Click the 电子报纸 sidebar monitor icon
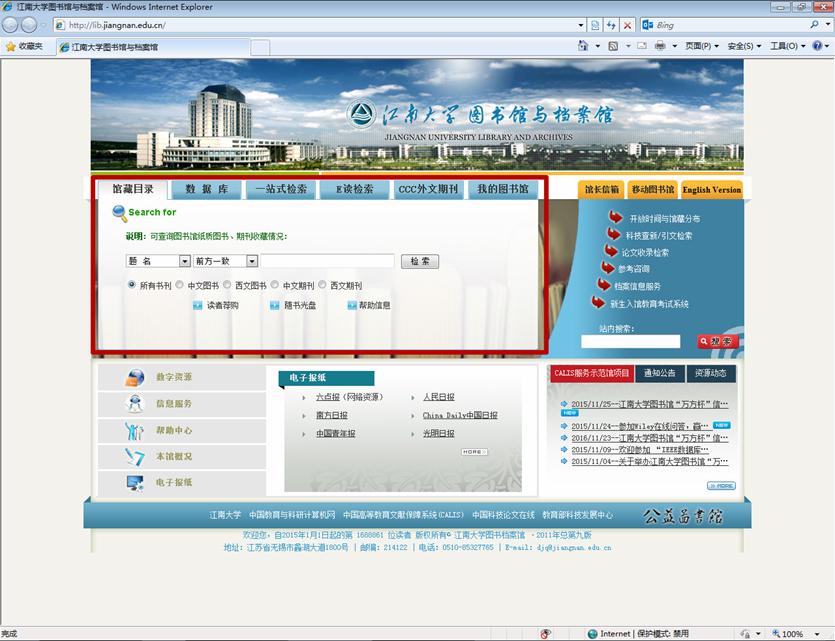The height and width of the screenshot is (641, 835). coord(135,483)
